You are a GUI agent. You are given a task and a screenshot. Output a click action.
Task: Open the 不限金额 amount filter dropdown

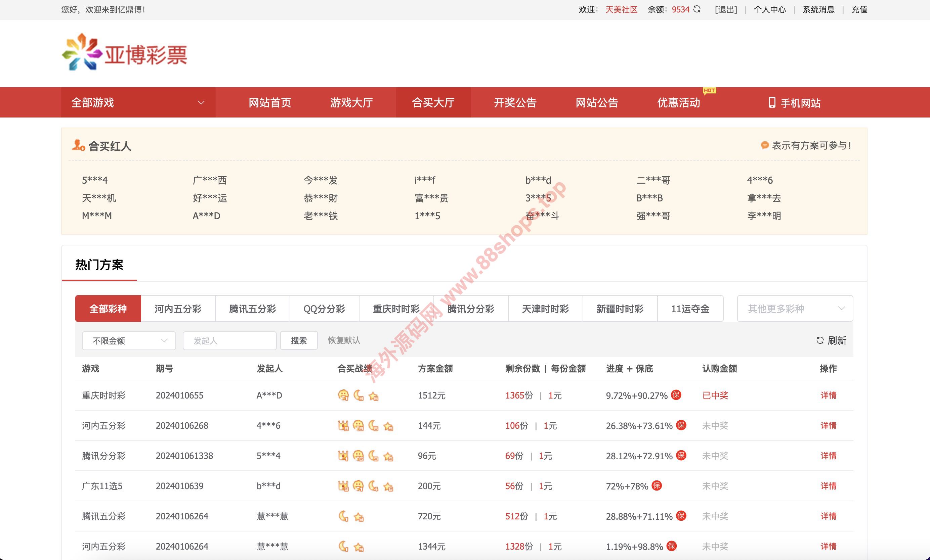pos(129,341)
